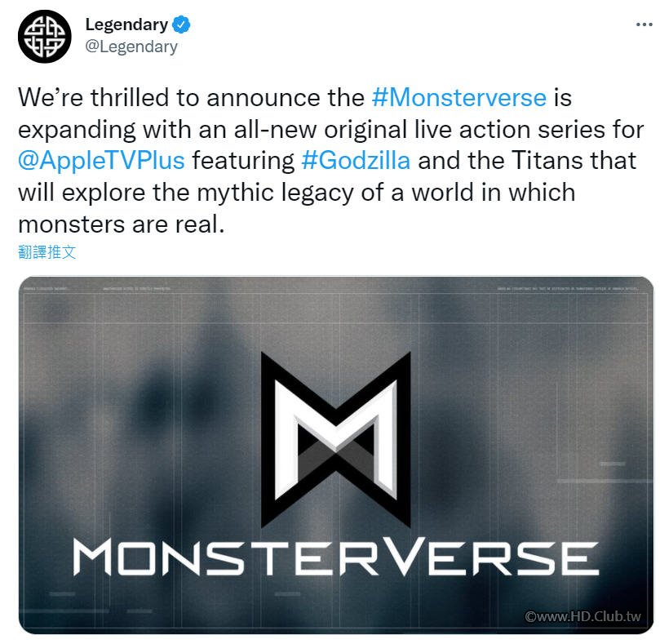
Task: Visit the @AppleTVPlus mention
Action: click(x=101, y=161)
